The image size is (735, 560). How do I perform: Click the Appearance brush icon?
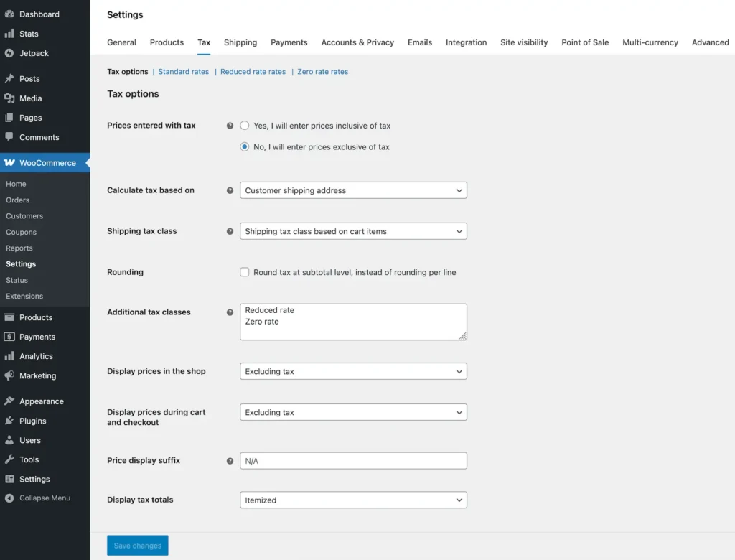pyautogui.click(x=11, y=401)
